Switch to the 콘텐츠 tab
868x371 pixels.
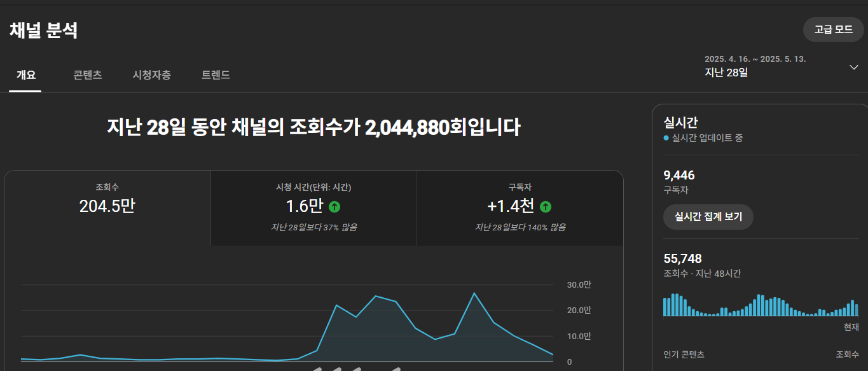pyautogui.click(x=88, y=74)
